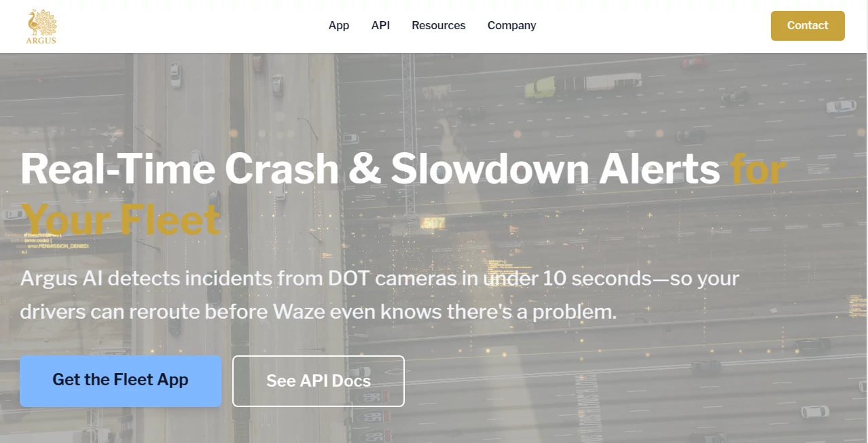Click the gold Contact button
868x443 pixels.
coord(808,26)
